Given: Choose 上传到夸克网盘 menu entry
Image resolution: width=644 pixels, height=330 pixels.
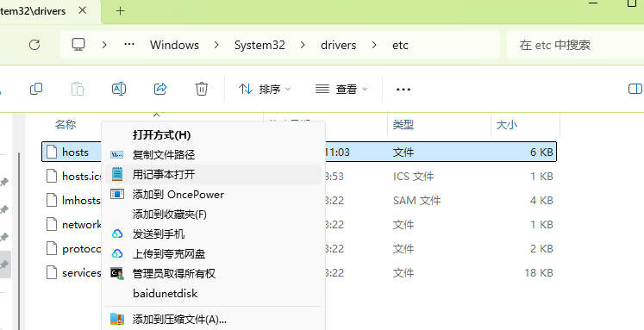Looking at the screenshot, I should coord(213,253).
